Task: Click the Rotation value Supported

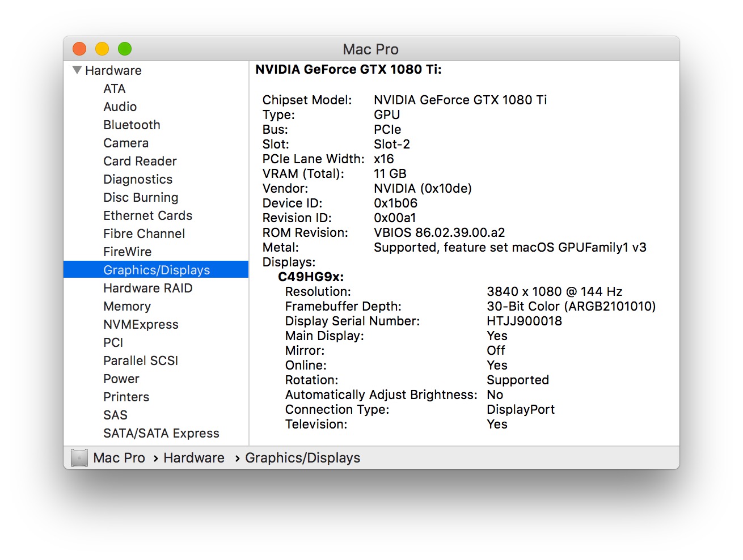Action: point(518,380)
